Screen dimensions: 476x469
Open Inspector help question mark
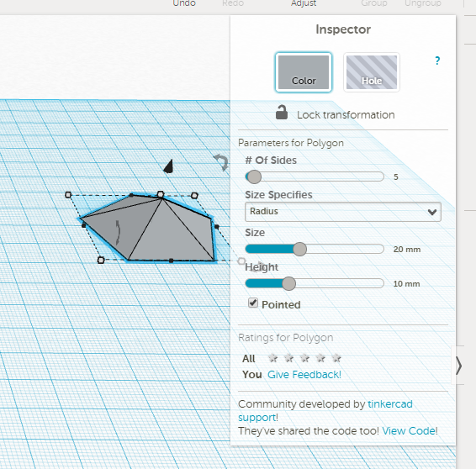(437, 61)
